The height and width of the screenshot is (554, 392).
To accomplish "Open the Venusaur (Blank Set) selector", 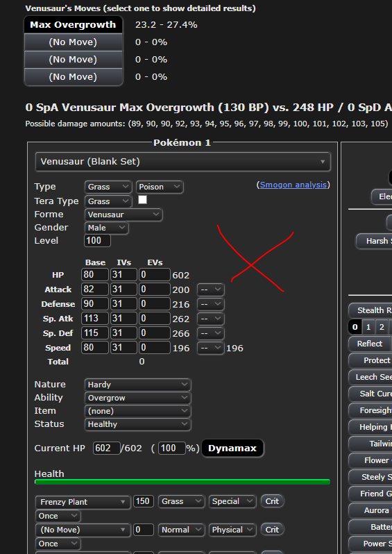I will click(x=183, y=162).
